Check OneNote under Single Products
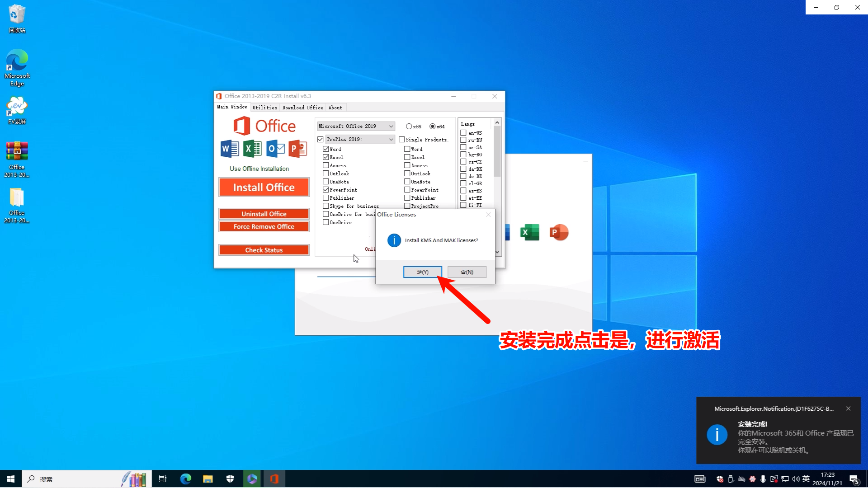This screenshot has width=868, height=488. (x=407, y=182)
